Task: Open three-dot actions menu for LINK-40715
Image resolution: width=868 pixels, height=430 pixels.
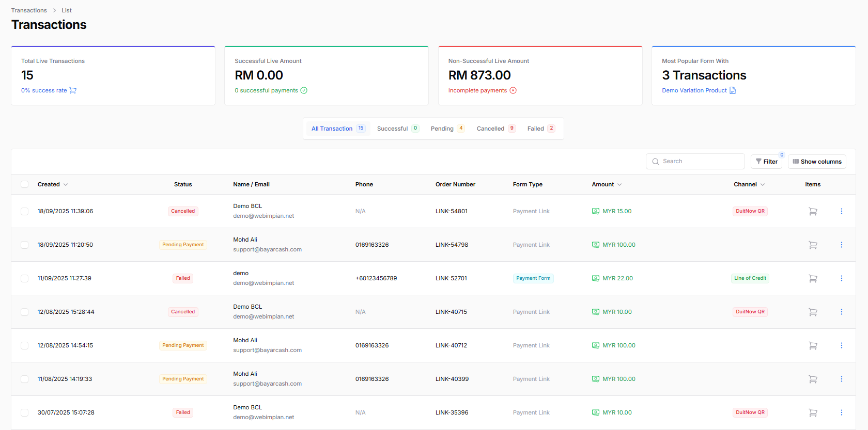Action: (841, 312)
